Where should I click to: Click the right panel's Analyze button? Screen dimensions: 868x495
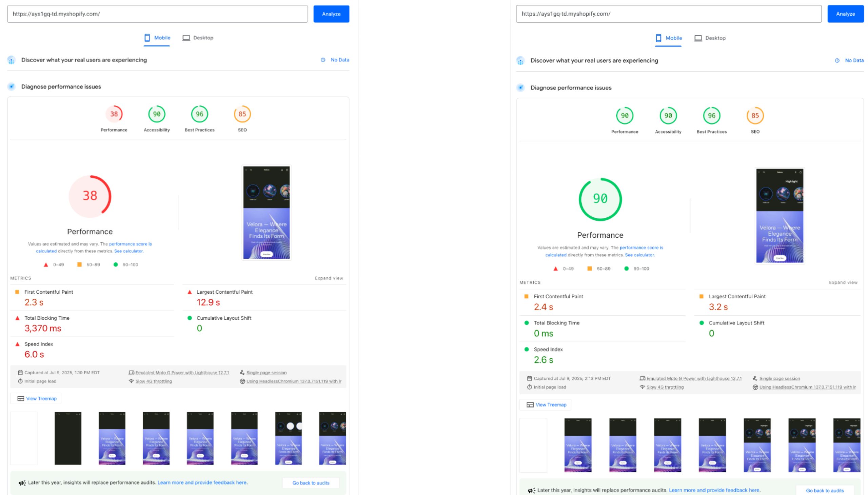point(845,14)
